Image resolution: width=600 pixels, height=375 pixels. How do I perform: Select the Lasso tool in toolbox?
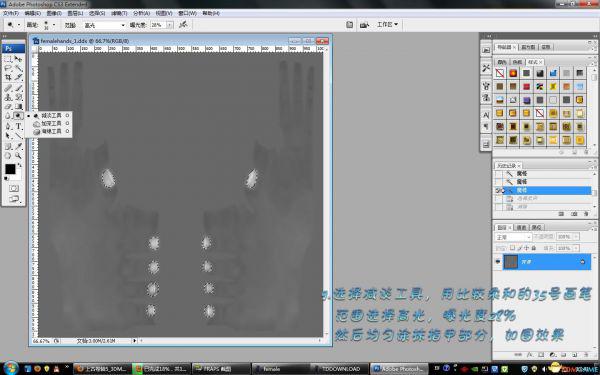(8, 68)
